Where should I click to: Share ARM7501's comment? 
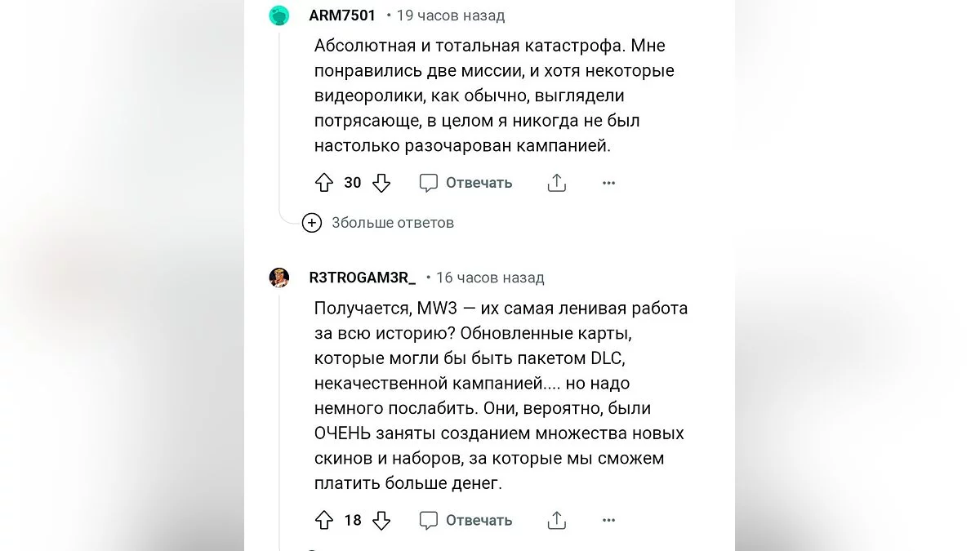[557, 183]
